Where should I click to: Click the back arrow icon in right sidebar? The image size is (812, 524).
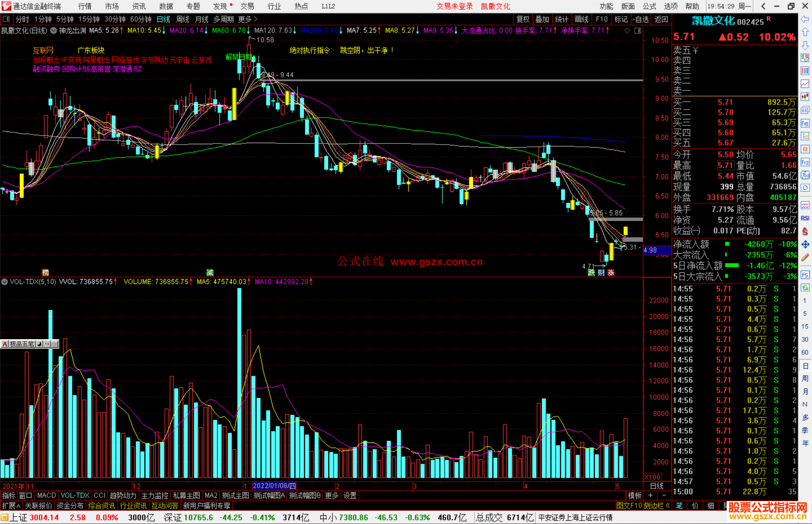point(805,19)
